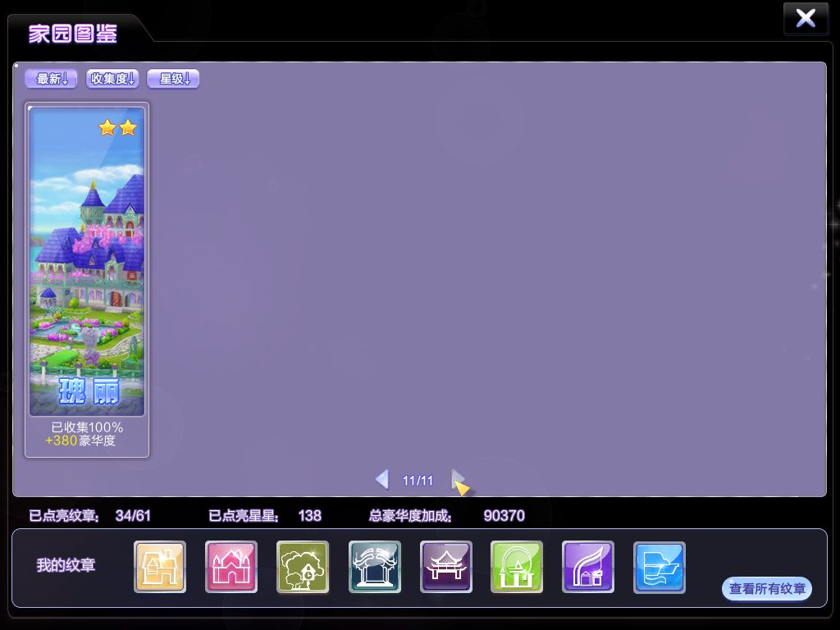Sort by star level 星级
Image resolution: width=840 pixels, height=630 pixels.
click(174, 79)
